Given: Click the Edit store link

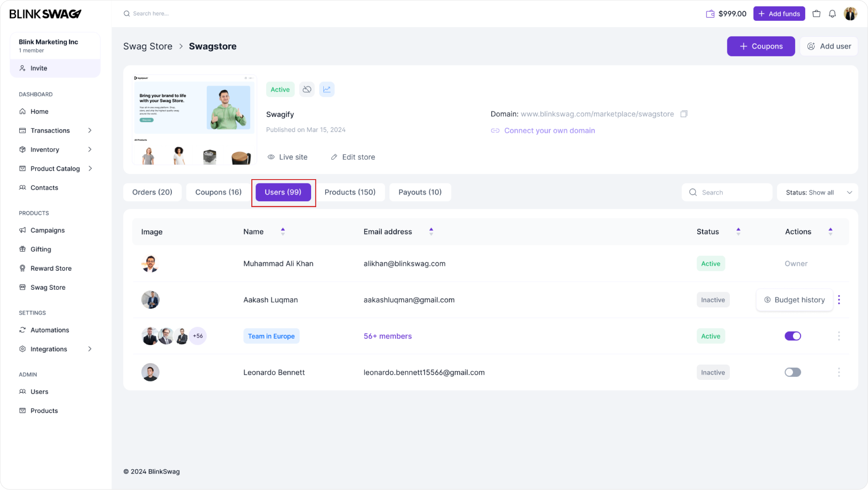Looking at the screenshot, I should click(353, 157).
